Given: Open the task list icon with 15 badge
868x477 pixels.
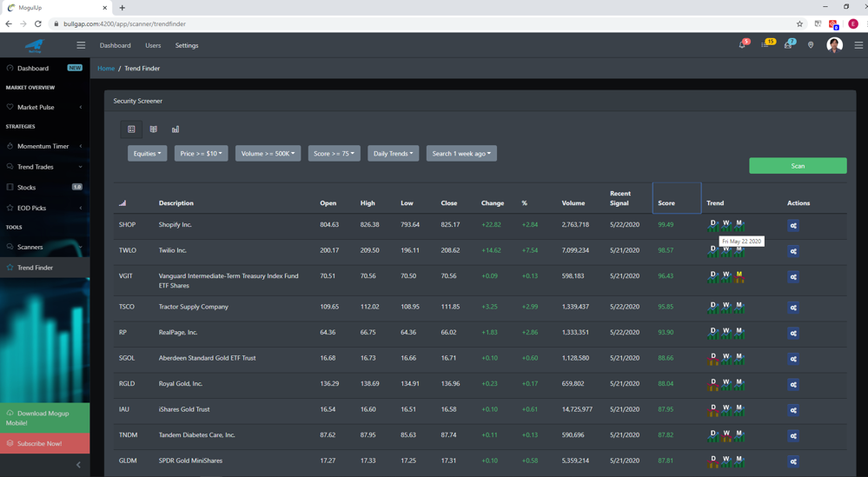Looking at the screenshot, I should click(765, 45).
